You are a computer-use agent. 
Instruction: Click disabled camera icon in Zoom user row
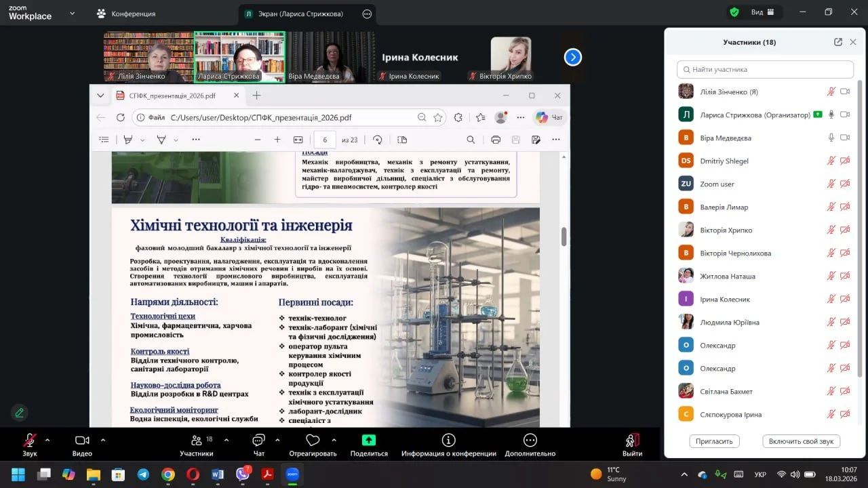point(845,184)
